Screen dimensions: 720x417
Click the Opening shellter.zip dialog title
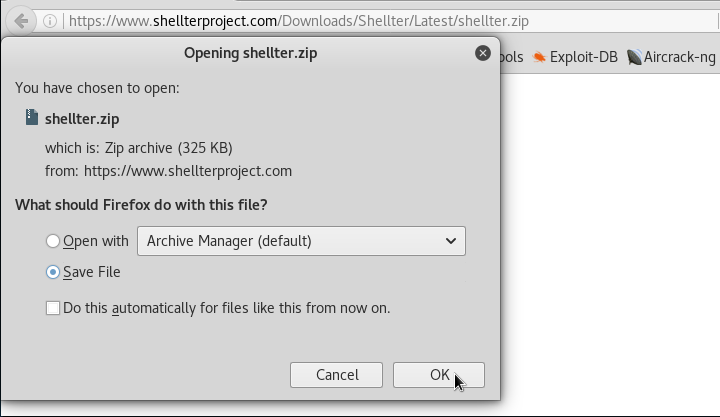point(251,53)
